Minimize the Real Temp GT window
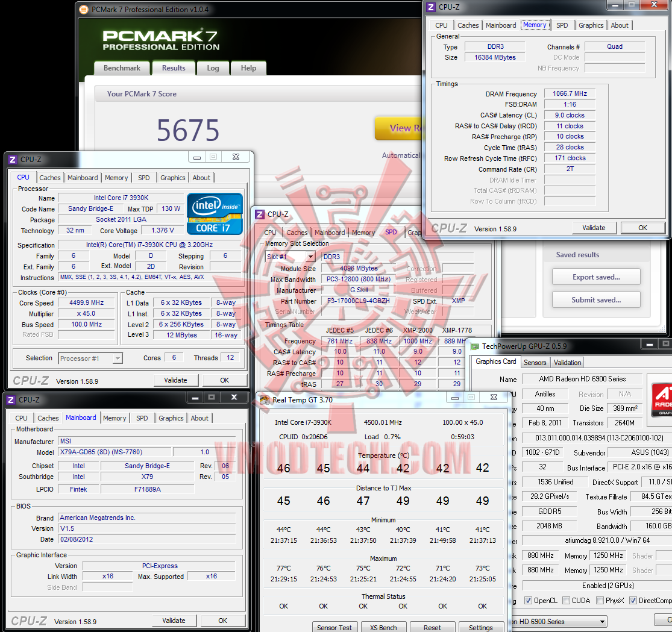The height and width of the screenshot is (632, 672). click(x=455, y=398)
